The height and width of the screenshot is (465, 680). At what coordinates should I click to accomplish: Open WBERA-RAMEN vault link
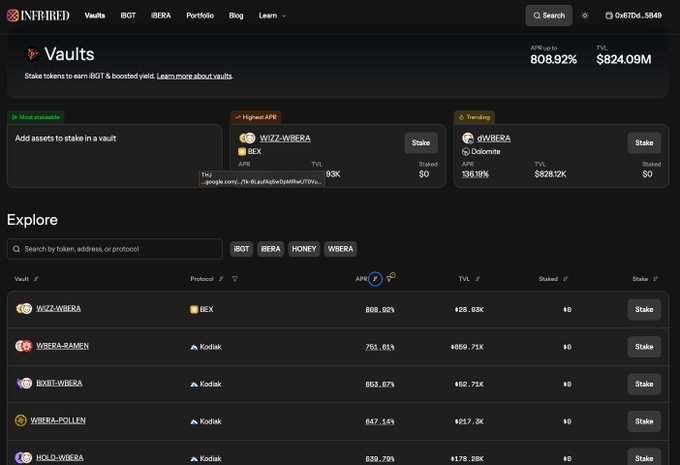62,346
